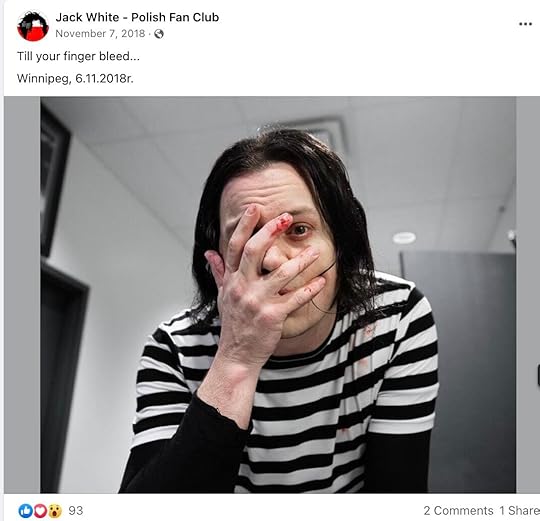Viewport: 540px width, 521px height.
Task: Open the three-dot post options menu
Action: (x=525, y=24)
